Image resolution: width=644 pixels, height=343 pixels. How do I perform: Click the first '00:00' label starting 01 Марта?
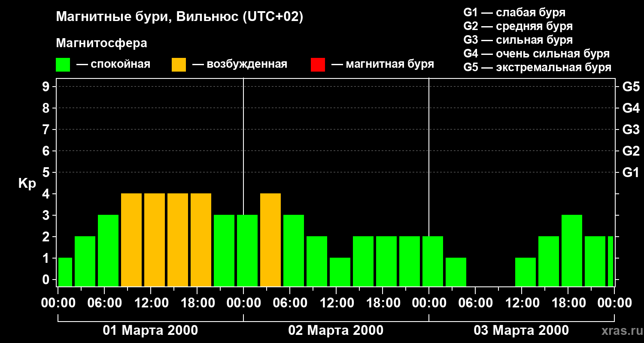[x=58, y=303]
